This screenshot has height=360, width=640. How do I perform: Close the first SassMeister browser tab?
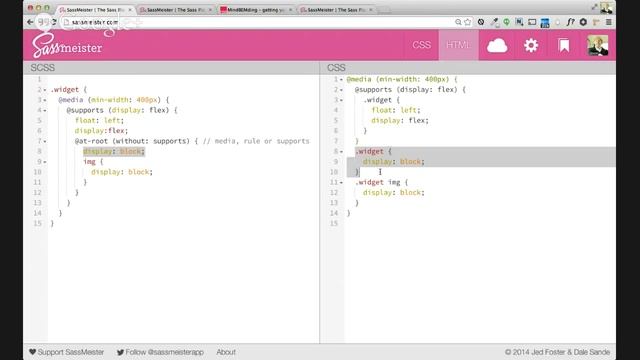point(130,9)
